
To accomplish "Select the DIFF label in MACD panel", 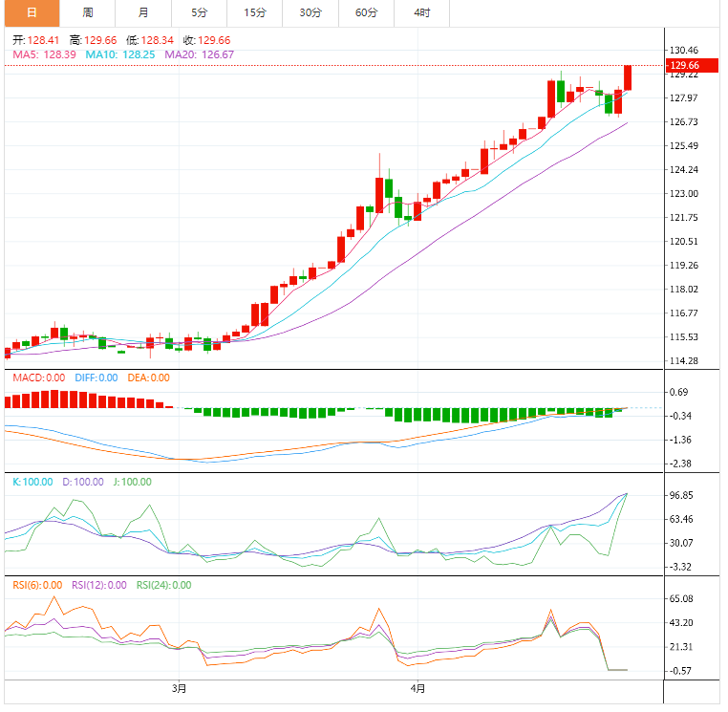I will click(96, 378).
